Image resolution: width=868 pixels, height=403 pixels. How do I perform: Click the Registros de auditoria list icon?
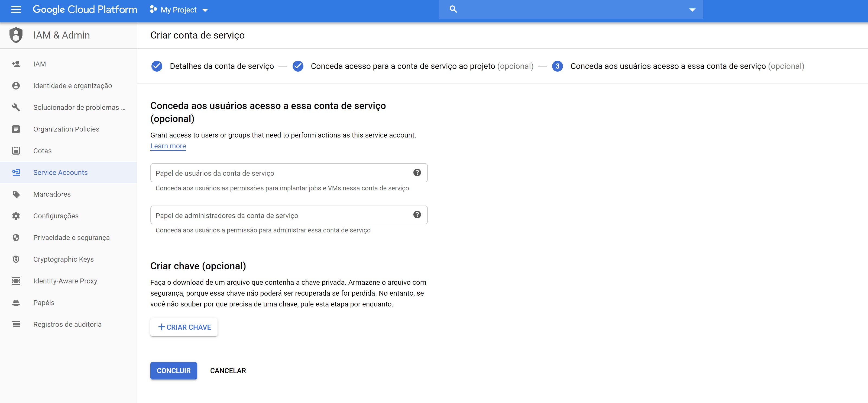[16, 324]
